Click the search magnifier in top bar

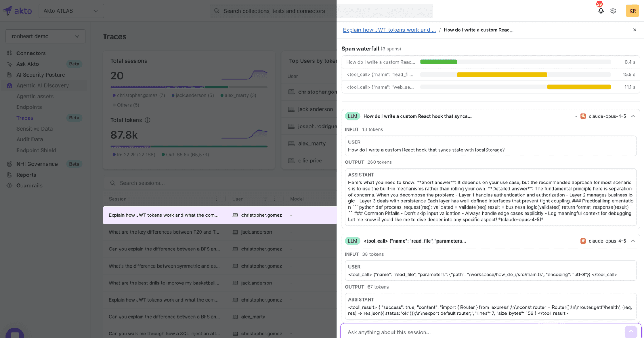pyautogui.click(x=217, y=11)
